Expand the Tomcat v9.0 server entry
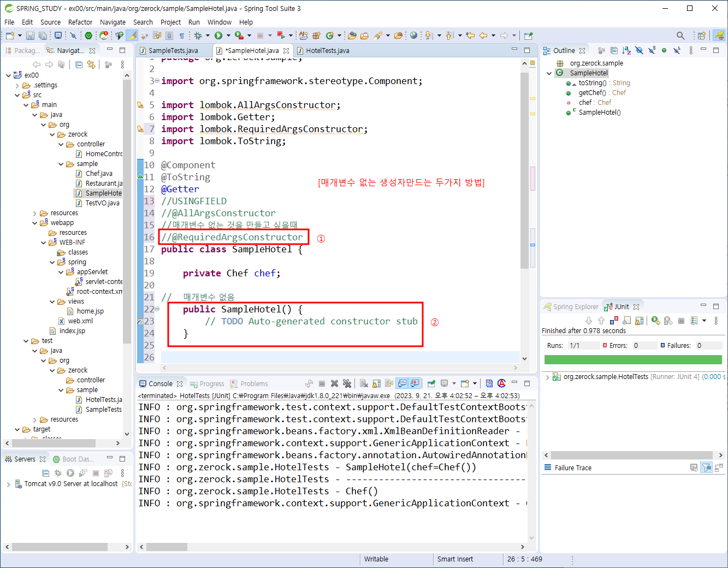 point(8,484)
